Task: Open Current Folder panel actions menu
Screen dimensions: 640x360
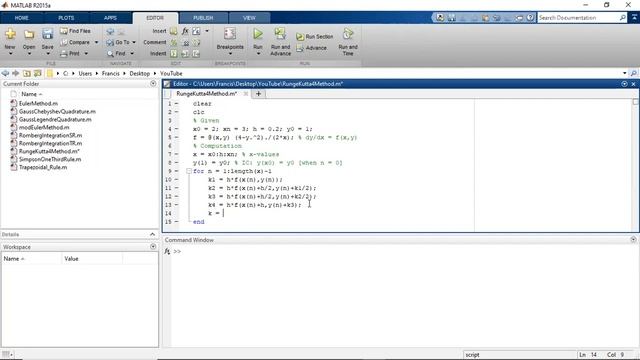Action: coord(153,84)
